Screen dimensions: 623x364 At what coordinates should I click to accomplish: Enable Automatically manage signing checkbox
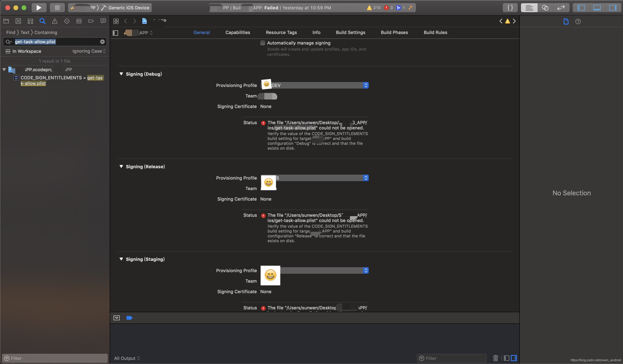coord(263,43)
